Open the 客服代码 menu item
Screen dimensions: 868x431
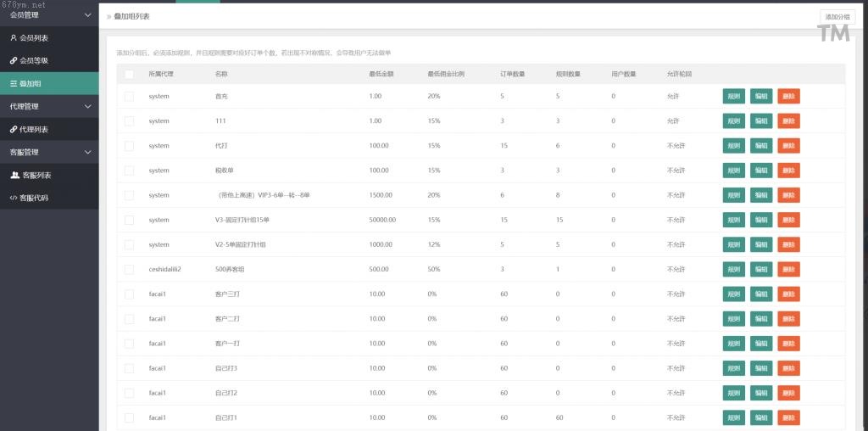[x=34, y=199]
